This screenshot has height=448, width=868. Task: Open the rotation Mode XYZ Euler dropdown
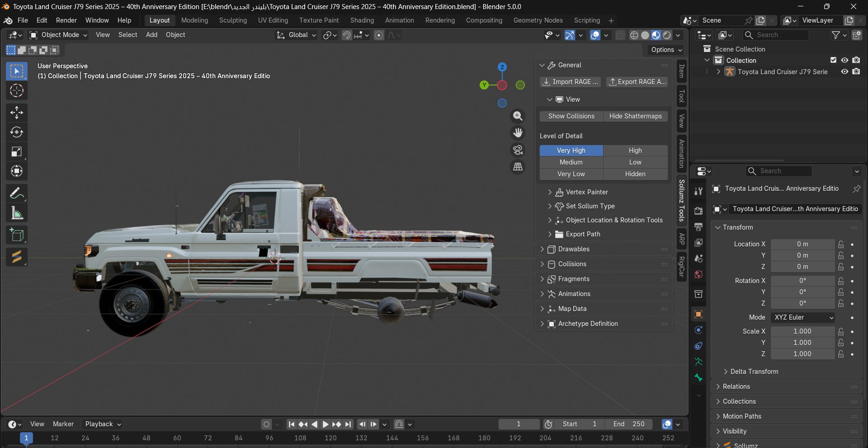(x=803, y=317)
